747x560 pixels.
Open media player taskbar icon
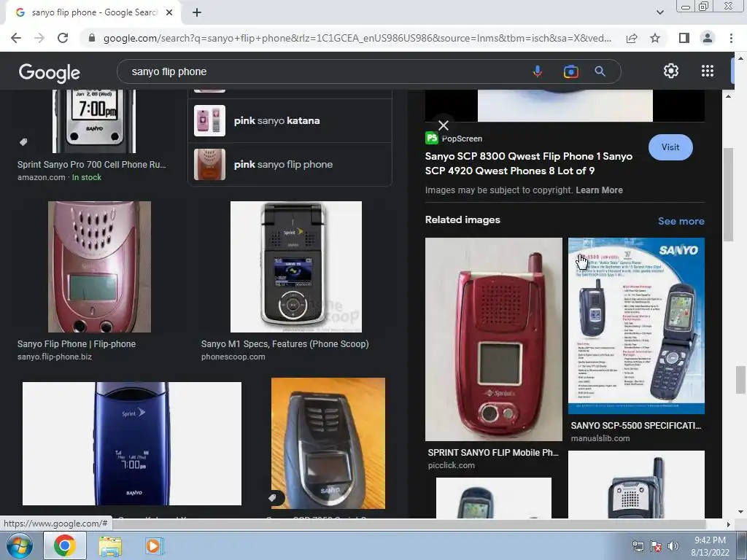(154, 545)
